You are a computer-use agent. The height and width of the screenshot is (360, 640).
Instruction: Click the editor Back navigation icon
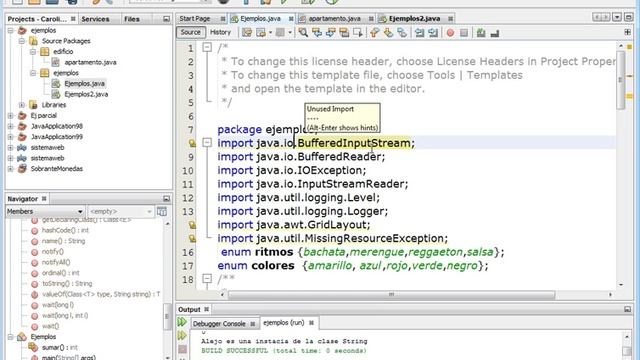260,33
